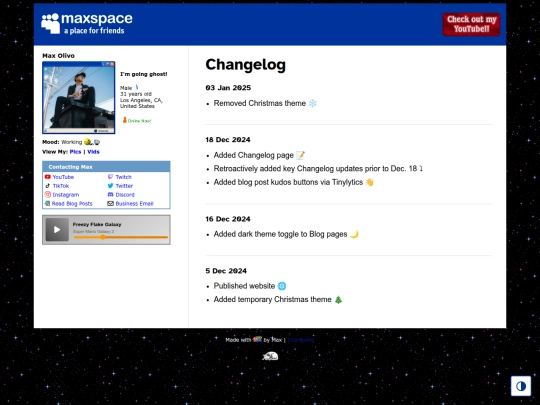Toggle the dark theme contrast button

pyautogui.click(x=521, y=386)
